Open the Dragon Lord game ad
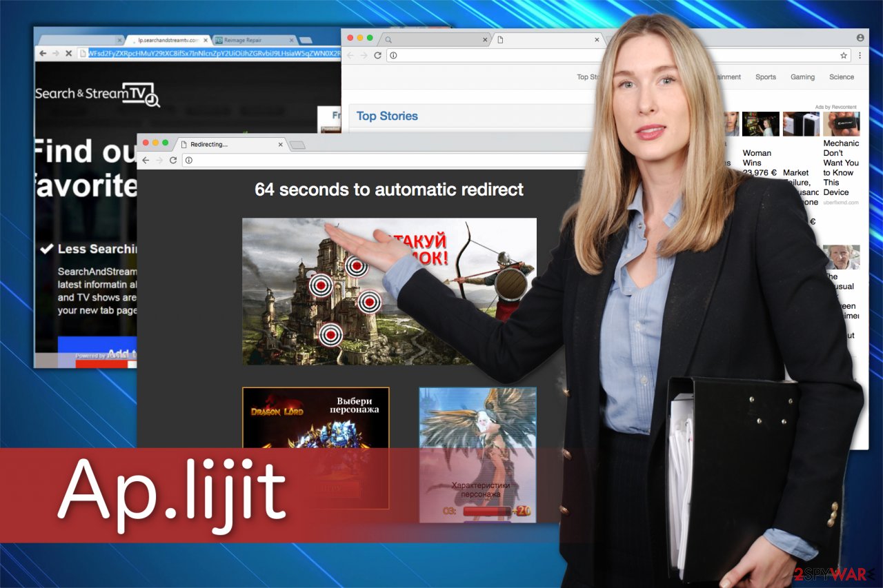Image resolution: width=883 pixels, height=588 pixels. 316,448
